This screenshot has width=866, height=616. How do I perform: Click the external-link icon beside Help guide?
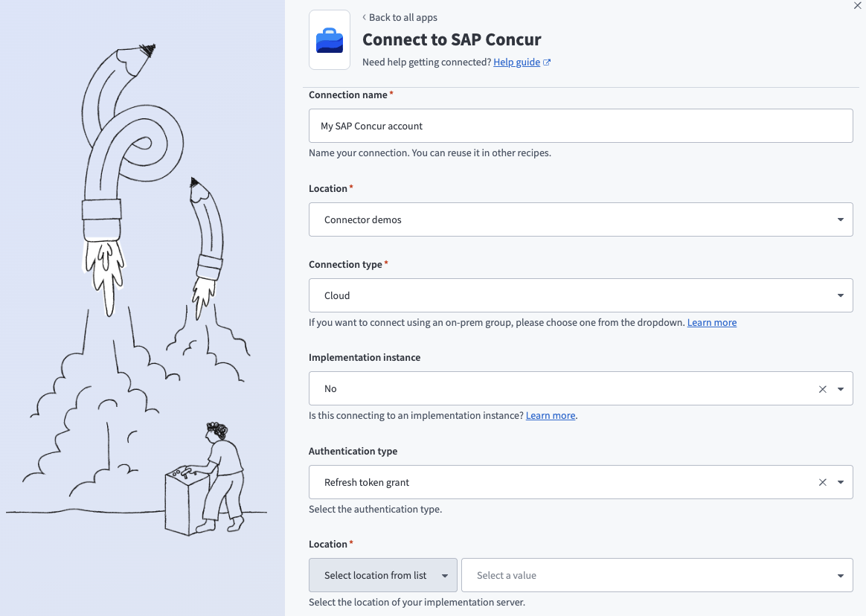547,62
